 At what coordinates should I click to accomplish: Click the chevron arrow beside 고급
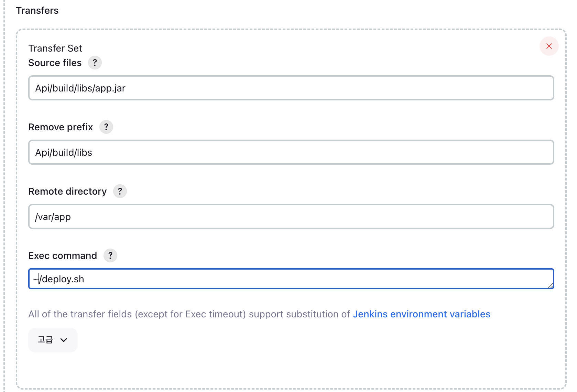[64, 340]
